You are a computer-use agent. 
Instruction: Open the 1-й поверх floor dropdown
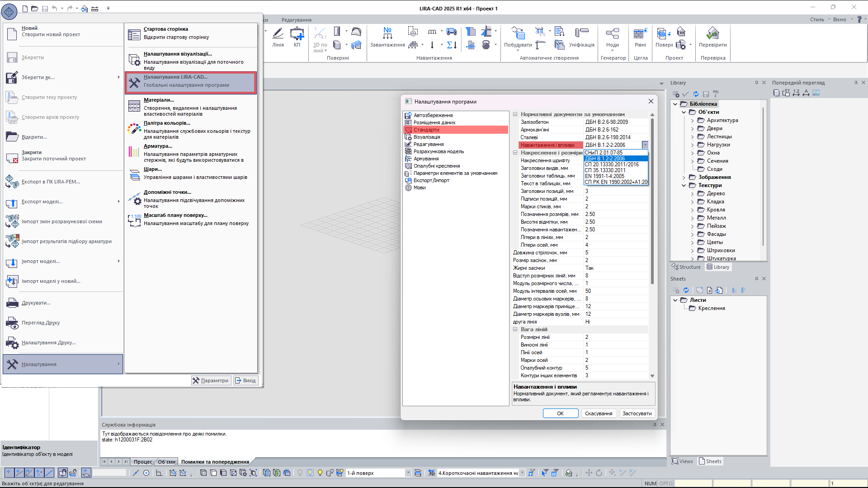point(408,473)
